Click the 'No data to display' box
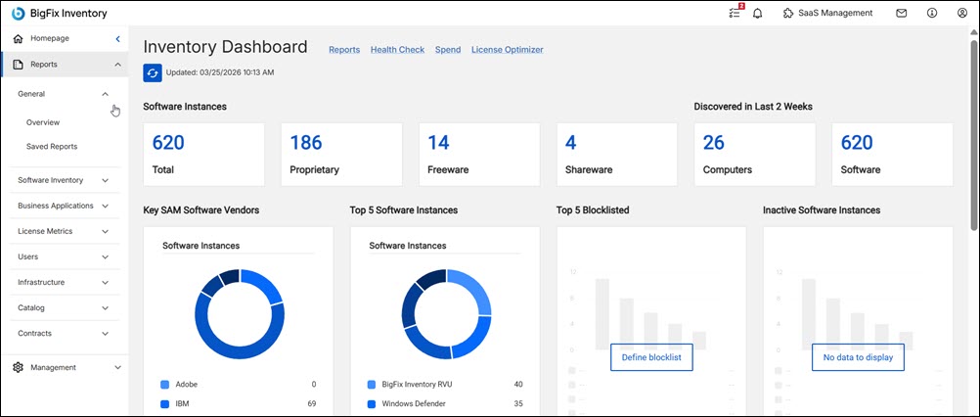 tap(858, 357)
